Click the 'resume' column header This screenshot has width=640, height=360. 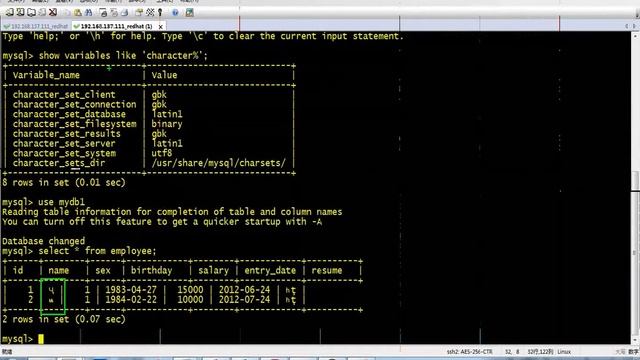tap(327, 271)
